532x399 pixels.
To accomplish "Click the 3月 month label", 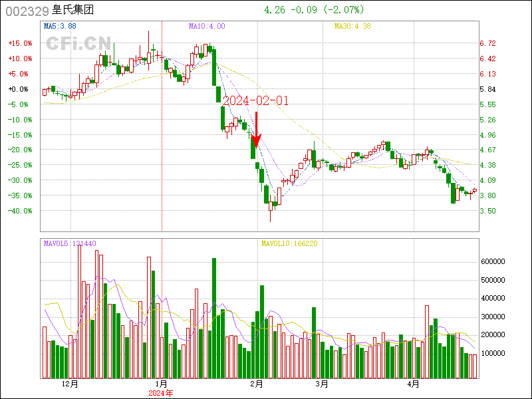I will pyautogui.click(x=322, y=384).
